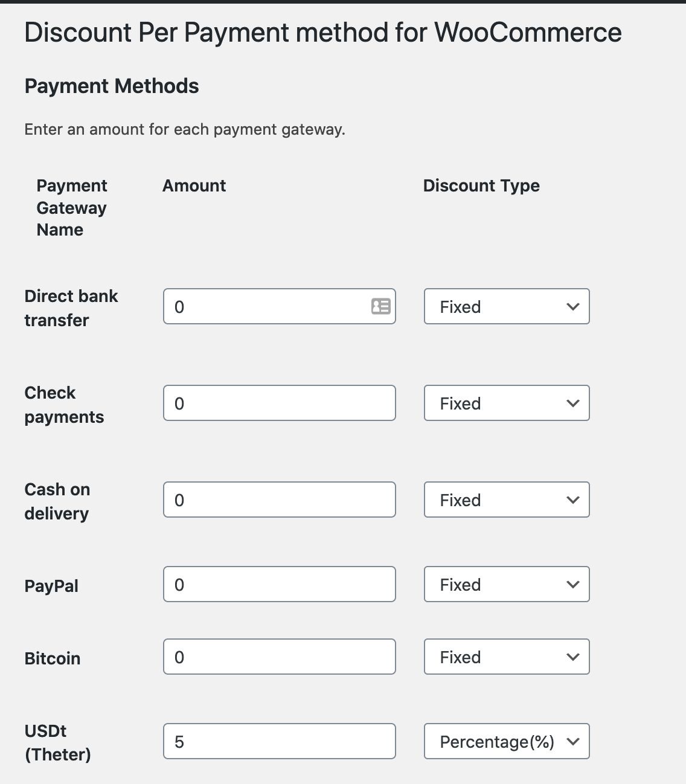
Task: Open the Check payments discount type dropdown
Action: 506,403
